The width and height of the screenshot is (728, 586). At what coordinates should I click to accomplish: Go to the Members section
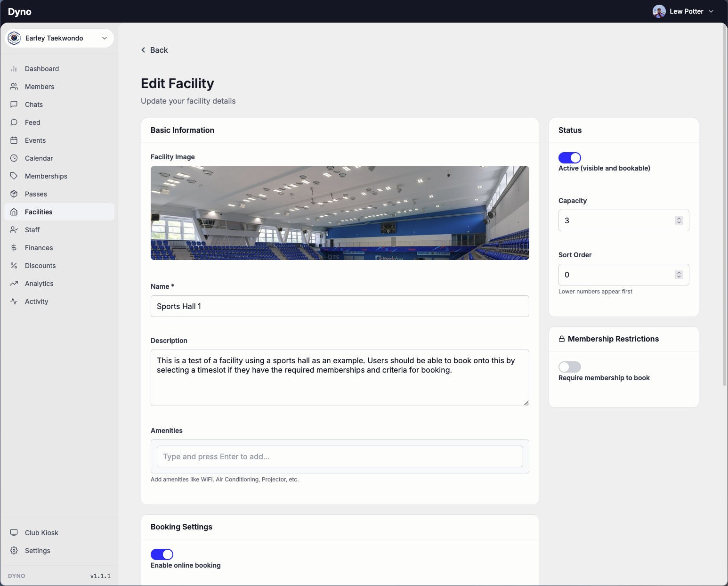pyautogui.click(x=59, y=87)
